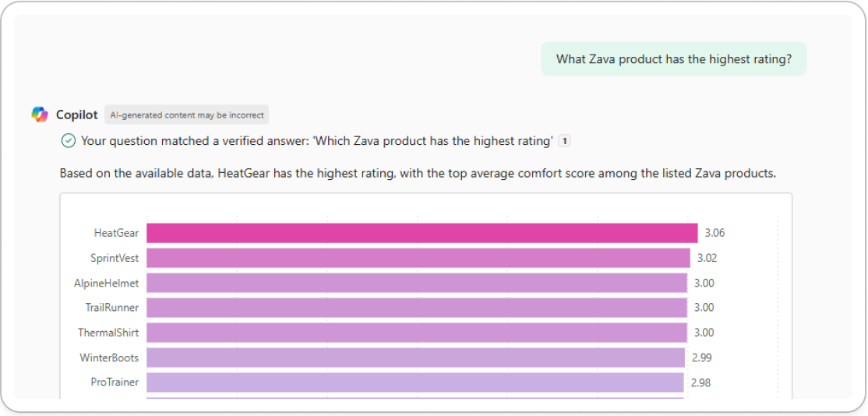Screen dimensions: 868x416
Task: Click the AI-generated content disclaimer badge
Action: 186,115
